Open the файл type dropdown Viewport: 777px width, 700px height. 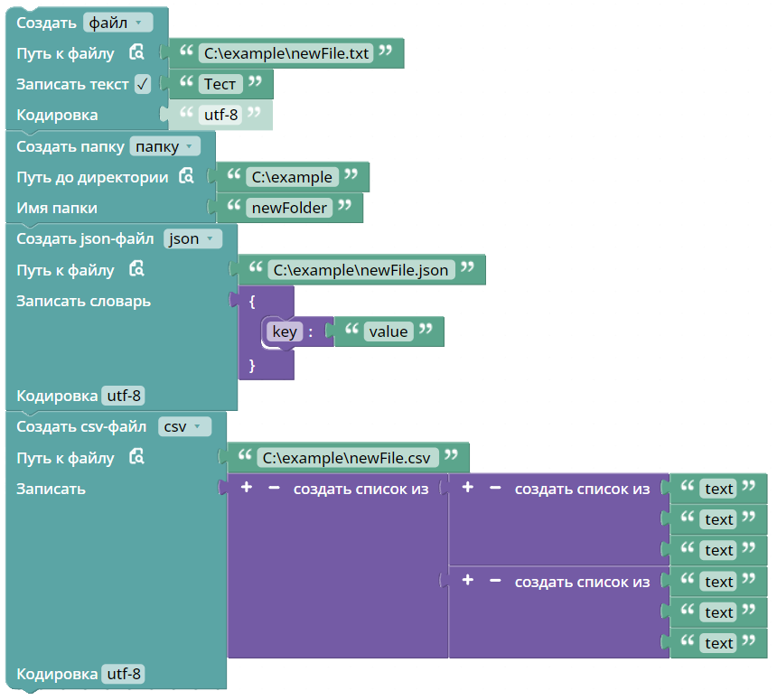(x=118, y=23)
